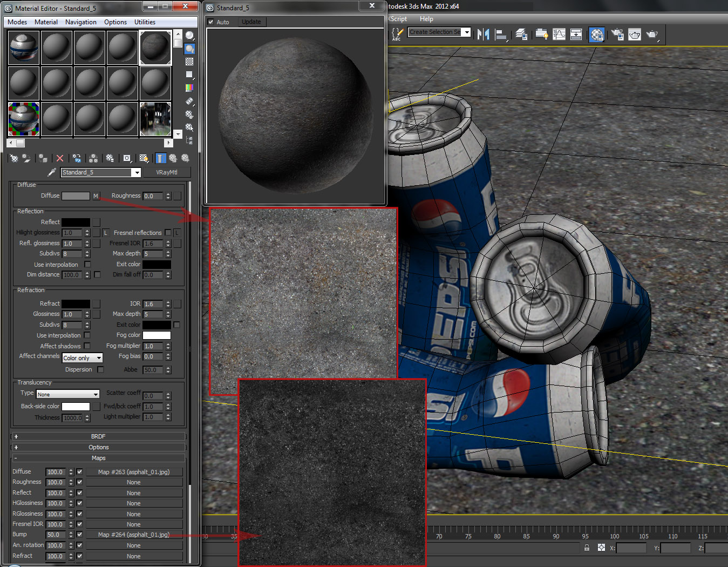Open the Material Editor Options icon
The height and width of the screenshot is (567, 728).
pyautogui.click(x=189, y=114)
